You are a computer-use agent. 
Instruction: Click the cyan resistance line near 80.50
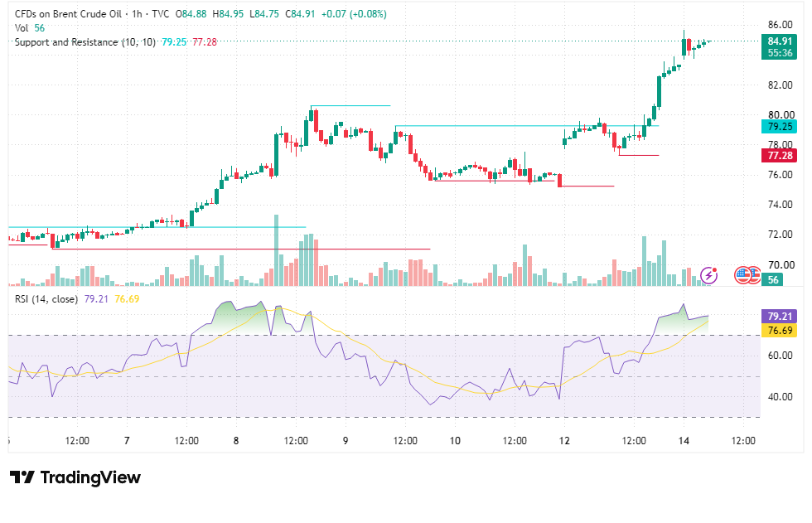(x=350, y=105)
